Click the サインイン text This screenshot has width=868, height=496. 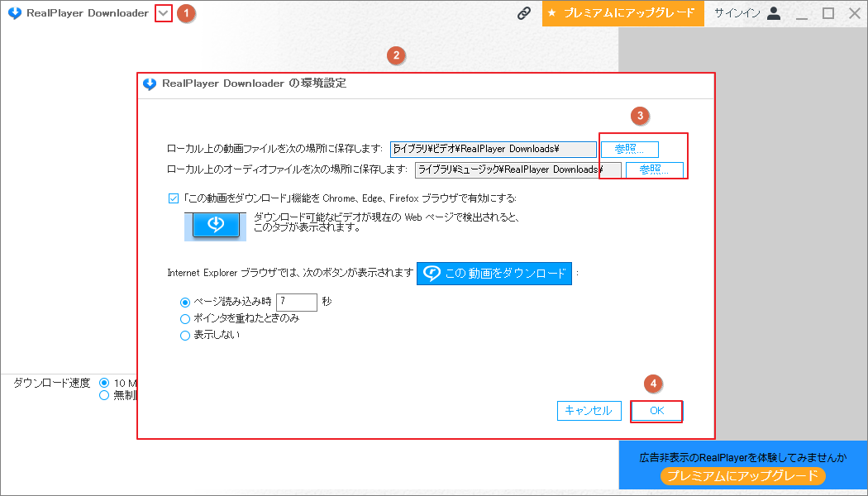pos(737,13)
